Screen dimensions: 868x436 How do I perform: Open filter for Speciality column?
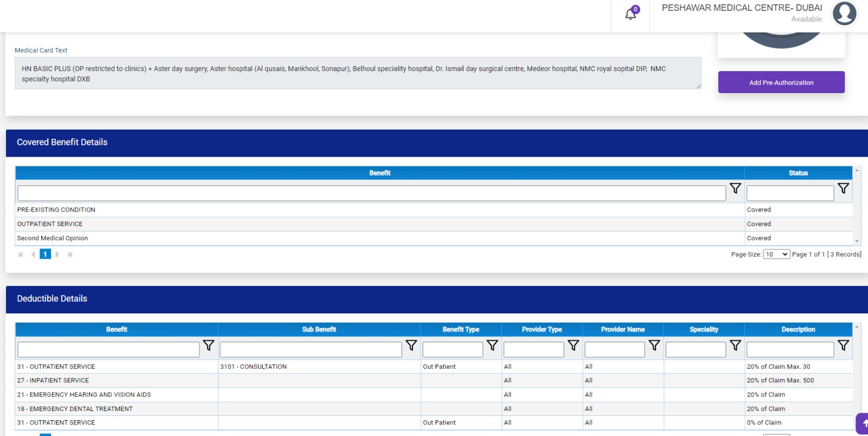click(735, 345)
